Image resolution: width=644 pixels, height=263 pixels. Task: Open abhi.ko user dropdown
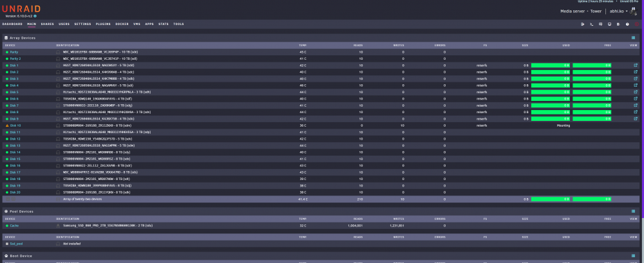click(618, 11)
